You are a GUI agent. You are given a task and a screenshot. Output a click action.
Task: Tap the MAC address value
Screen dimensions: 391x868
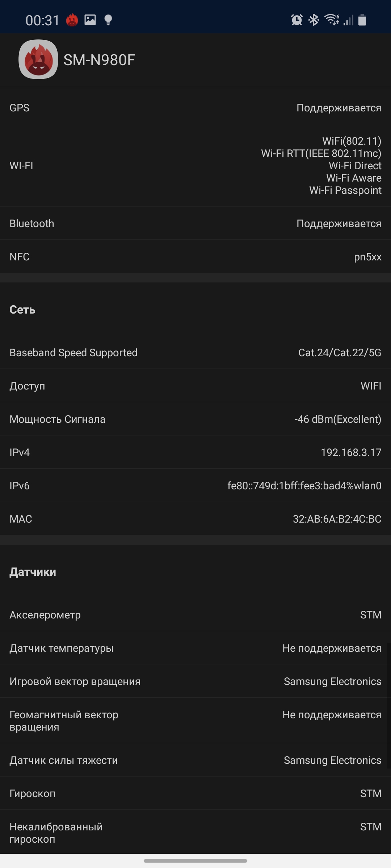pos(337,519)
